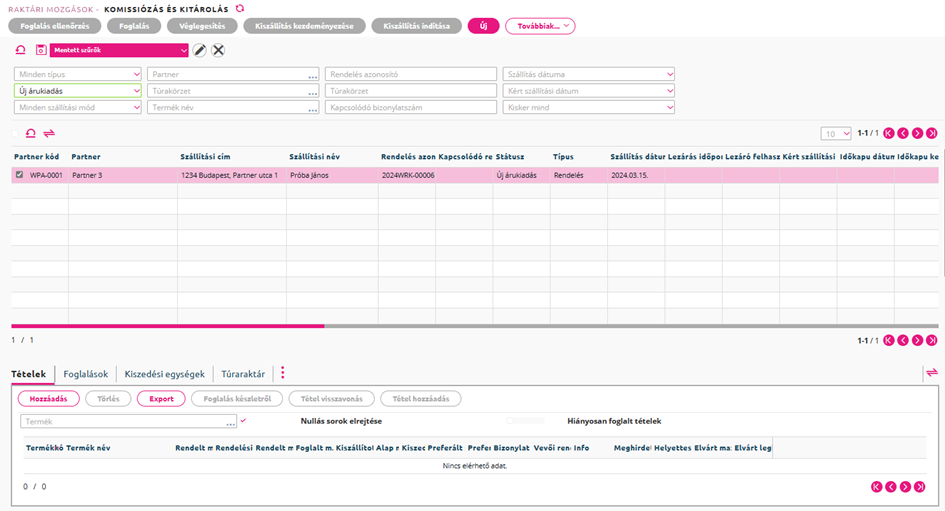Click order cell 2024WRK-00006
Viewport: 945px width, 511px height.
pyautogui.click(x=407, y=175)
